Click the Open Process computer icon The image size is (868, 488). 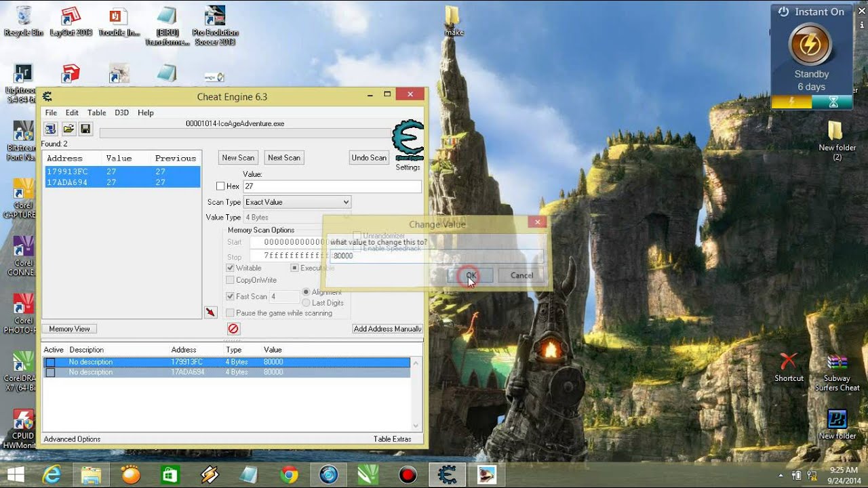pos(50,129)
